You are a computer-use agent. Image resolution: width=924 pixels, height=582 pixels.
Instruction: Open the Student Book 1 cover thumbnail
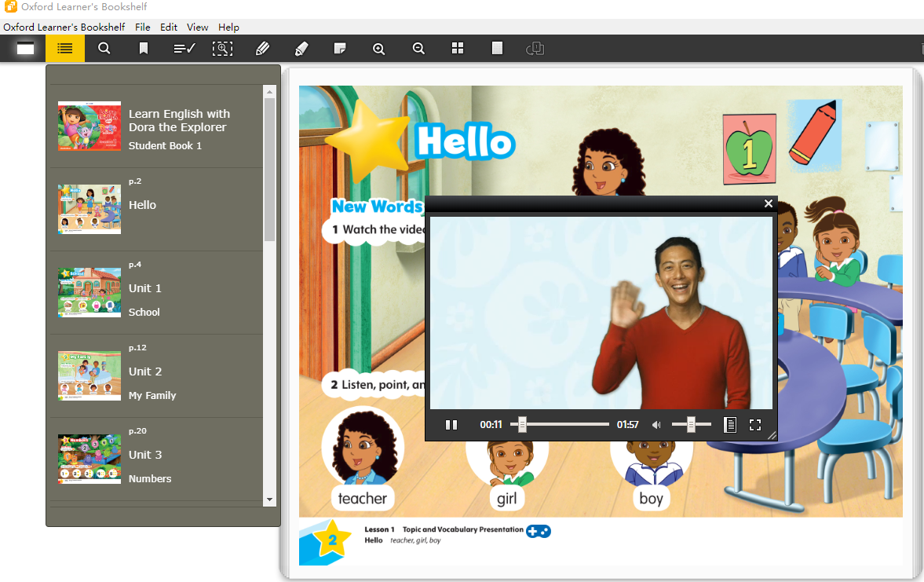89,126
